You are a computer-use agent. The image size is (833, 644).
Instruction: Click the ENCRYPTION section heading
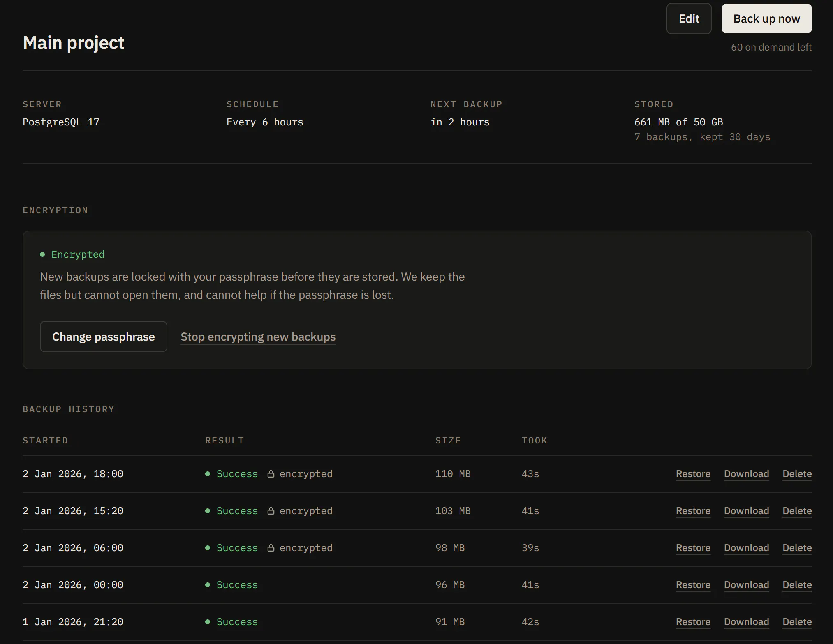coord(55,210)
